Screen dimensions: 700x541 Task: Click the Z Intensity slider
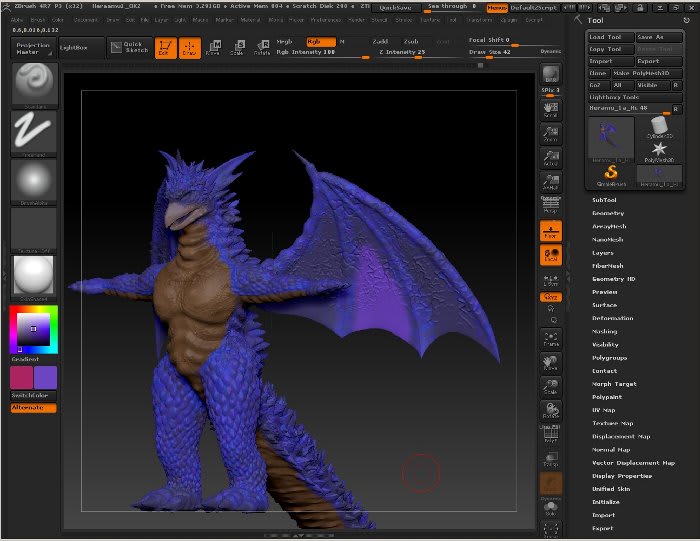click(x=420, y=53)
